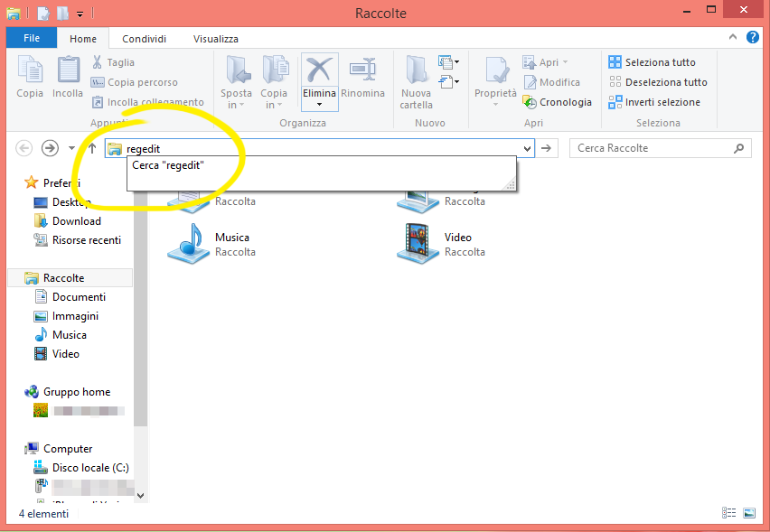Switch to large icons view

[749, 513]
